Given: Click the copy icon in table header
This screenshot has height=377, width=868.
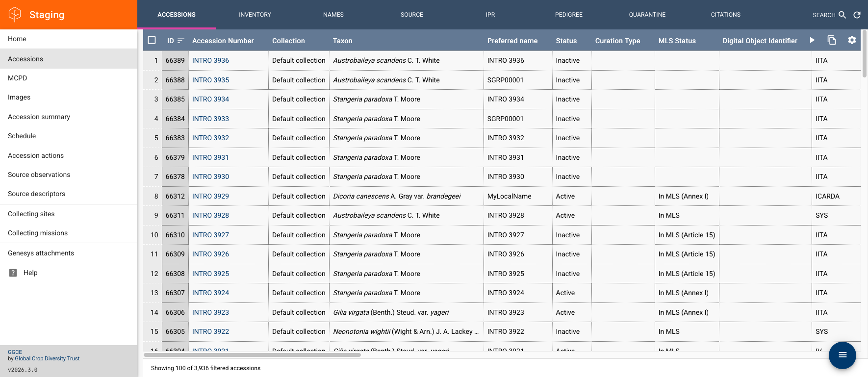Looking at the screenshot, I should [832, 40].
